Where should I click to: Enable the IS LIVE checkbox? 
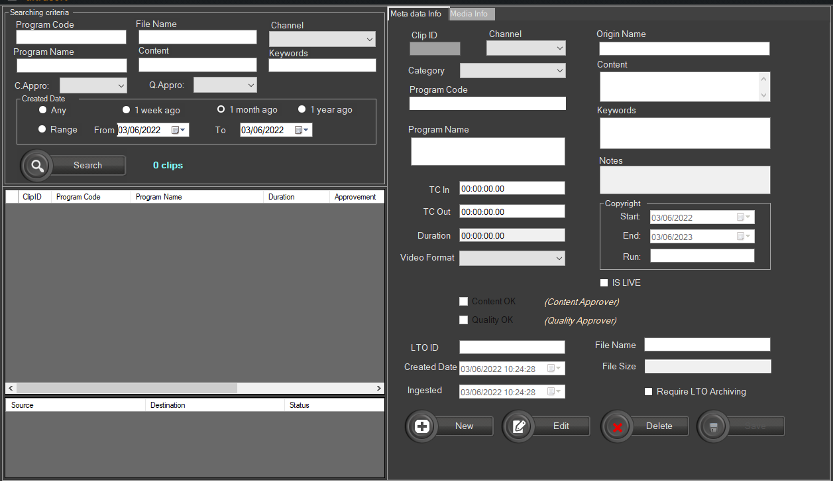(604, 283)
